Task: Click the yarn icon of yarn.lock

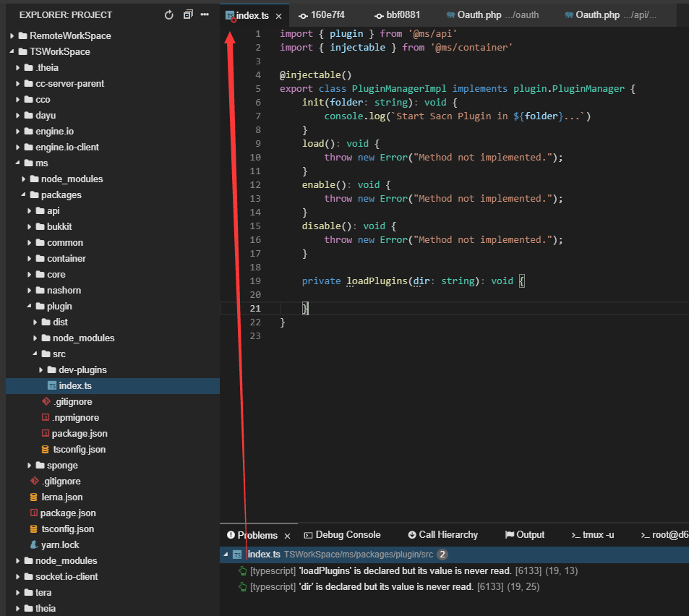Action: 34,545
